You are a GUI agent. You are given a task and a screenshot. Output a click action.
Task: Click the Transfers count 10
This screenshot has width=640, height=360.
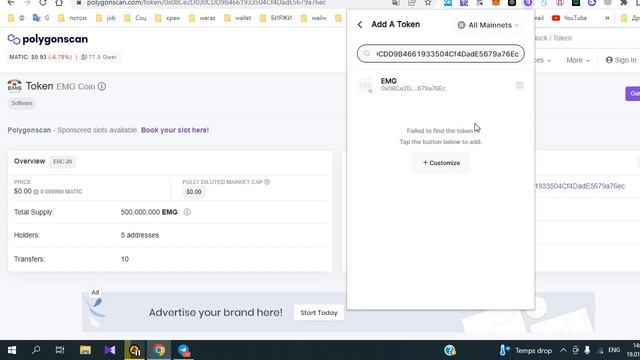point(125,259)
